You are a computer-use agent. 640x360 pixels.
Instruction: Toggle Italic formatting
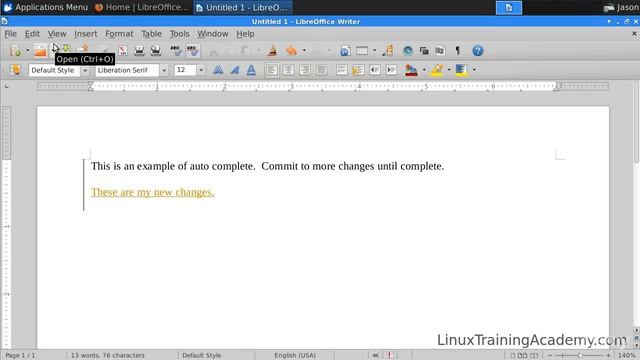pos(235,70)
